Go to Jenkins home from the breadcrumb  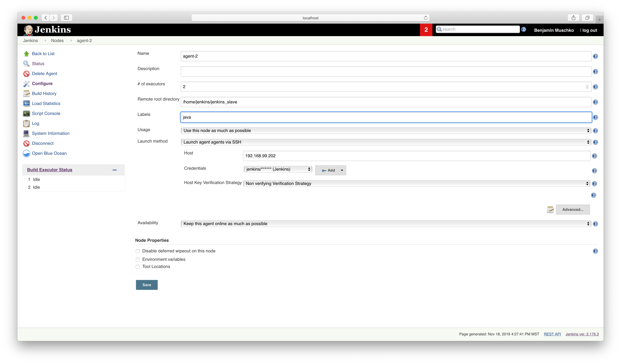(30, 40)
